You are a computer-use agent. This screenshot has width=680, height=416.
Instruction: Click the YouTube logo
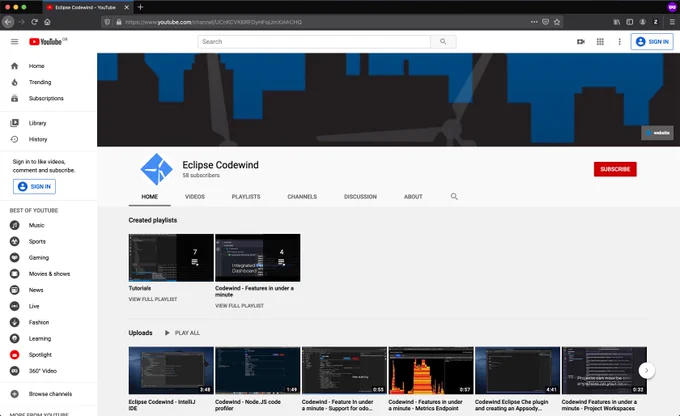point(48,42)
